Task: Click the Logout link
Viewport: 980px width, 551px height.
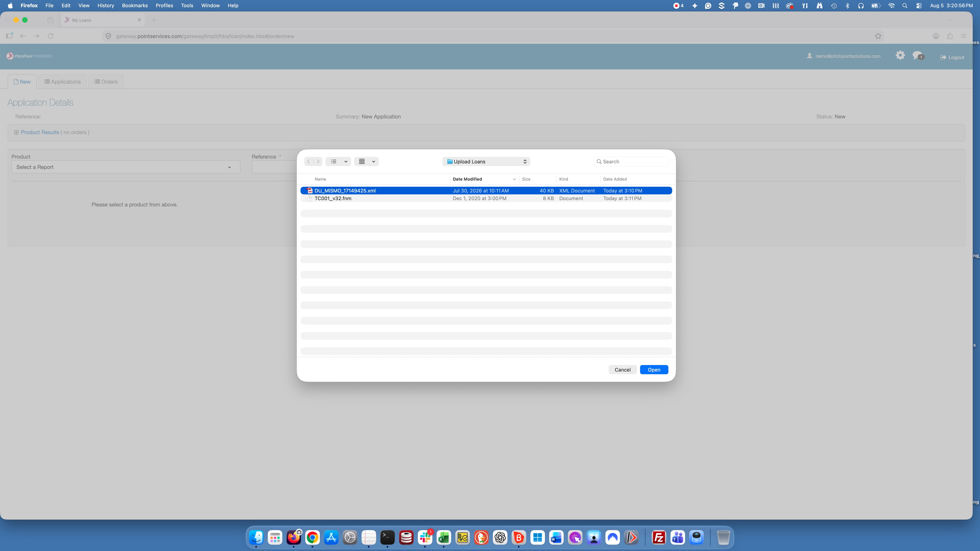Action: pyautogui.click(x=952, y=57)
